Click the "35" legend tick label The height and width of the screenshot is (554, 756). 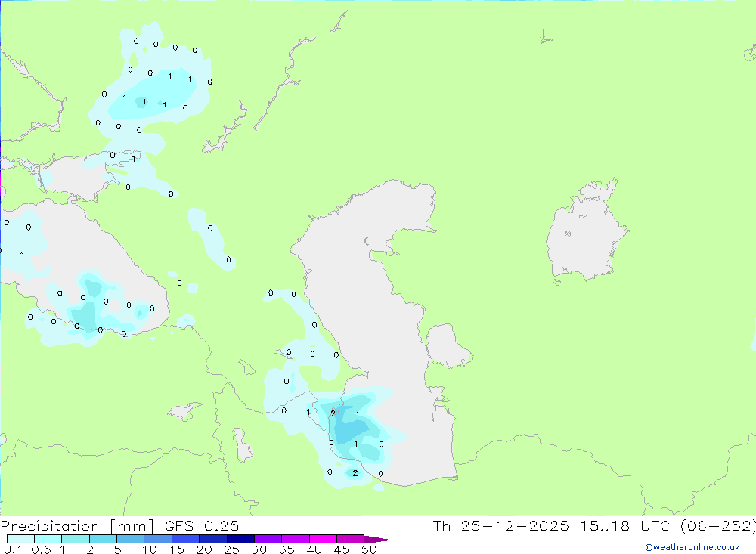tap(287, 549)
